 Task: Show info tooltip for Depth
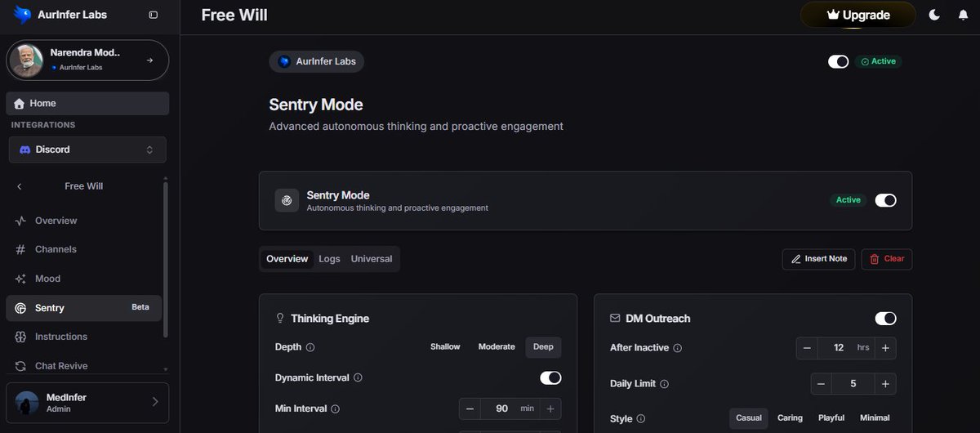click(310, 347)
